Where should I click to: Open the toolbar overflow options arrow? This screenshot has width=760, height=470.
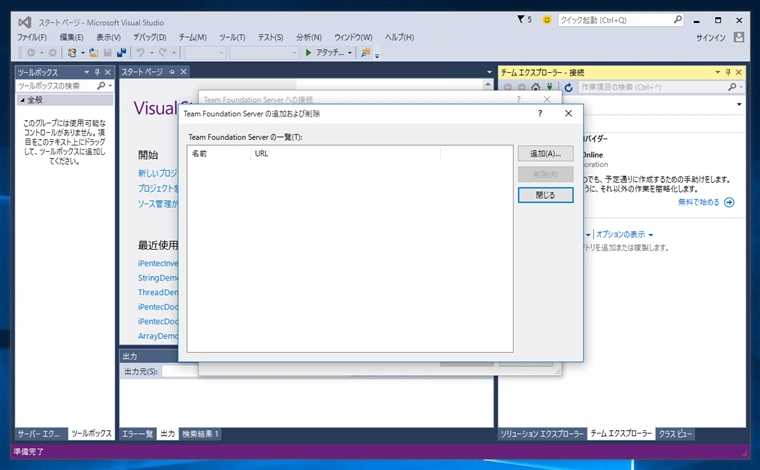pos(377,55)
